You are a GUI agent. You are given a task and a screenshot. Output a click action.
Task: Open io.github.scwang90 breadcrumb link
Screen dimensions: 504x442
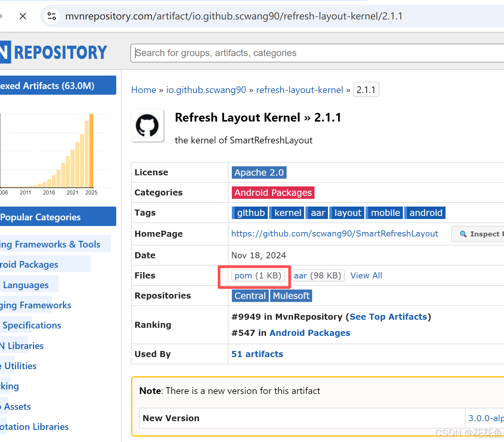[206, 90]
